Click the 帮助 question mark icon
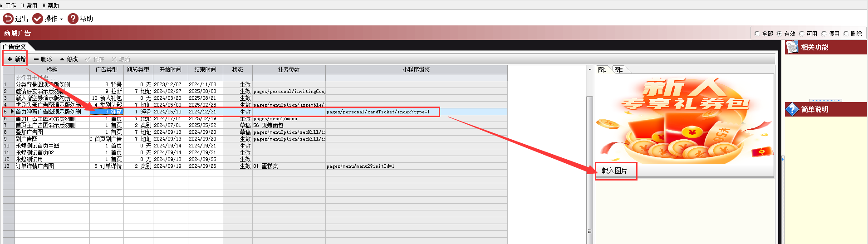868x244 pixels. click(73, 19)
